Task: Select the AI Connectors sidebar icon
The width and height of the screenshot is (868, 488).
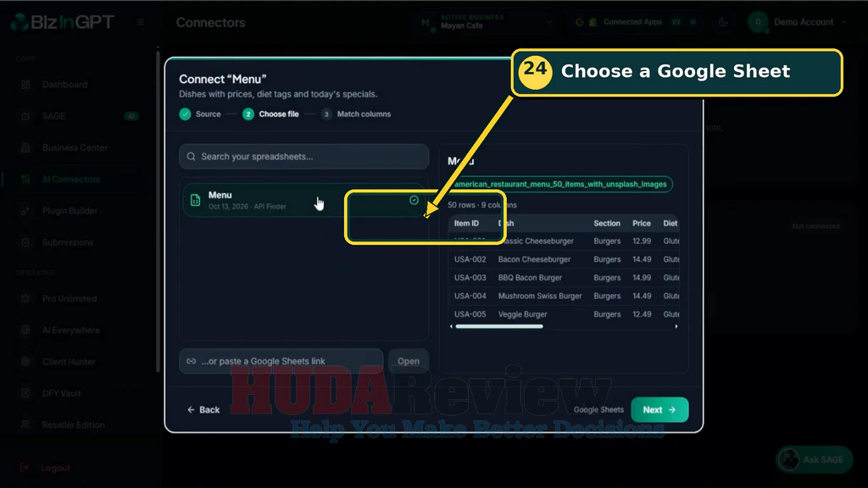Action: tap(25, 180)
